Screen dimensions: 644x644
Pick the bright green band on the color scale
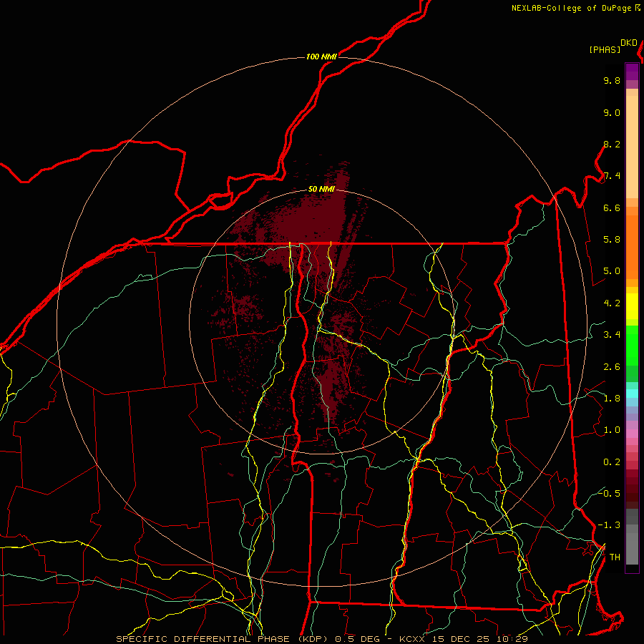pyautogui.click(x=632, y=345)
